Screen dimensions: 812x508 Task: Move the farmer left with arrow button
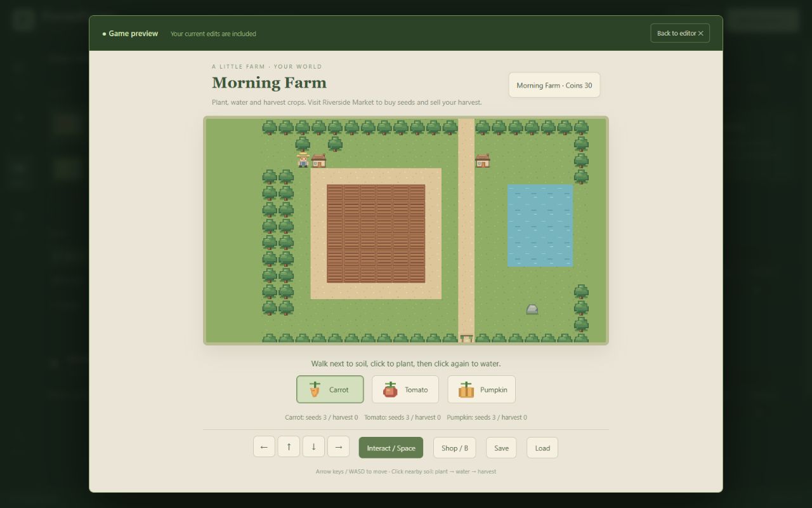[x=264, y=447]
